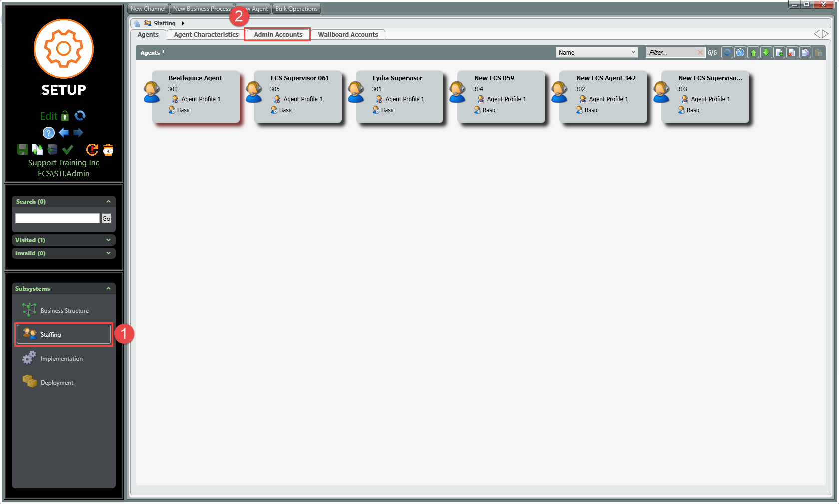
Task: Click the delete item icon in Agents toolbar
Action: pos(792,53)
